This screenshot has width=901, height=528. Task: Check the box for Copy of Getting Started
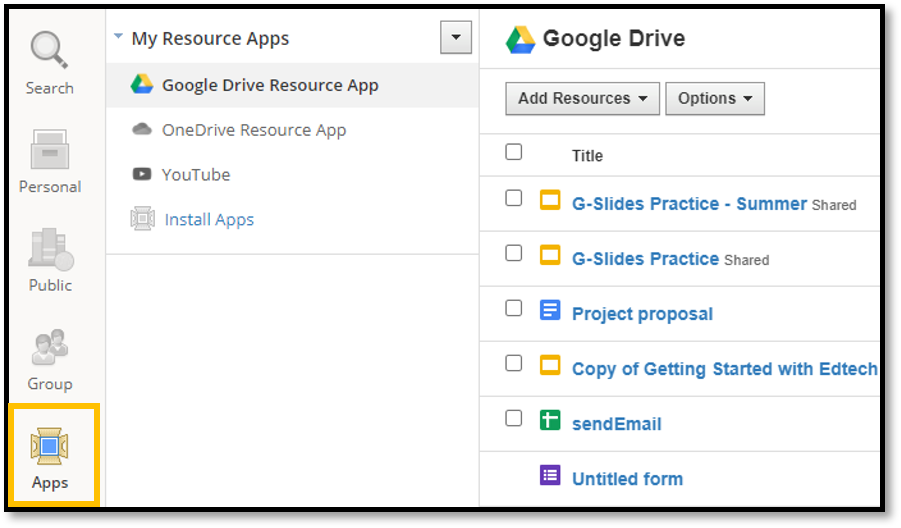coord(514,363)
